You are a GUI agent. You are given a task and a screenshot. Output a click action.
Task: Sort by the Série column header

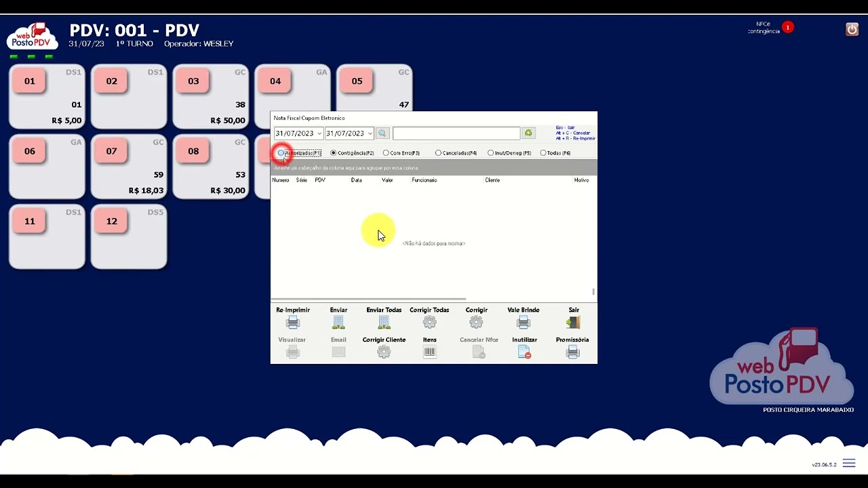[302, 180]
